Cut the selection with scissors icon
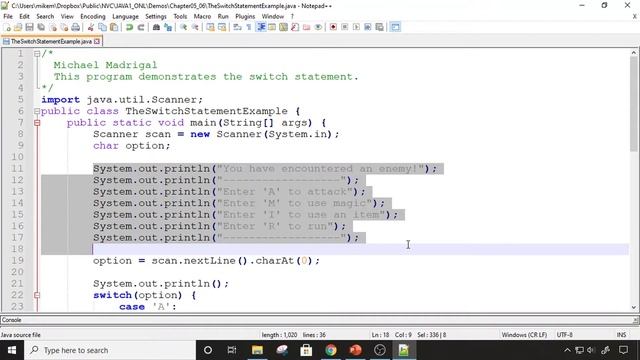 point(91,27)
